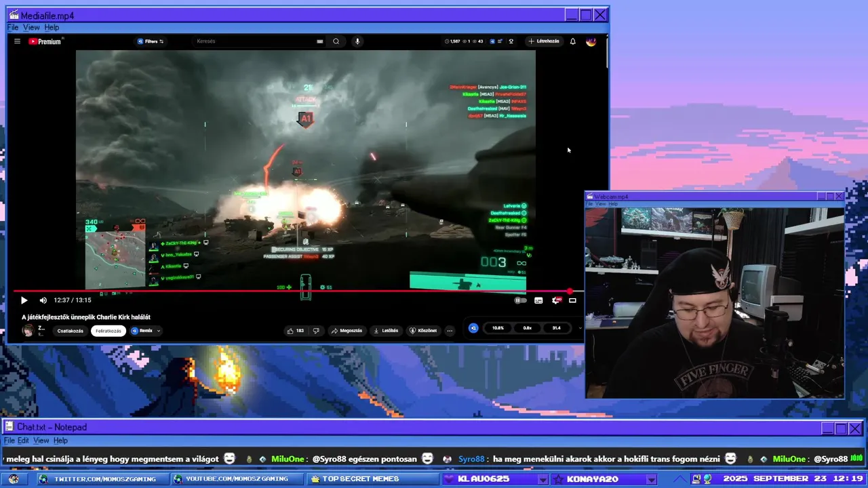The height and width of the screenshot is (488, 868).
Task: Click the network globe tray icon
Action: tap(708, 479)
